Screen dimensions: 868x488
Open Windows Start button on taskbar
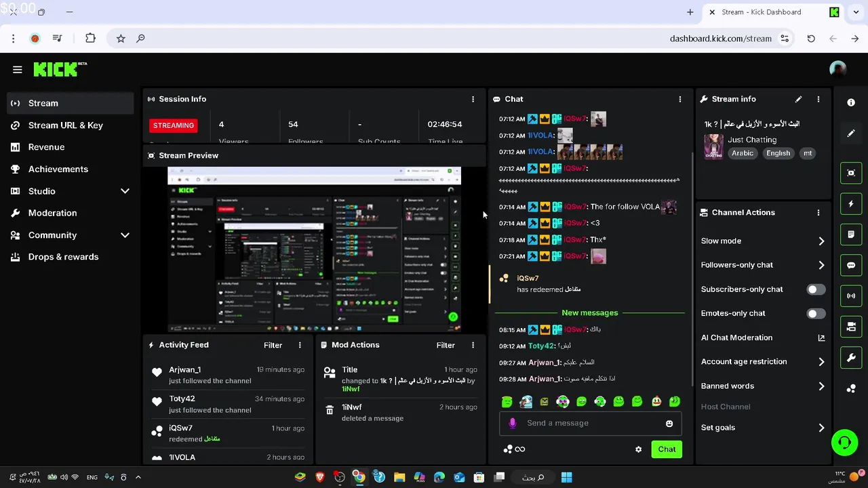566,477
